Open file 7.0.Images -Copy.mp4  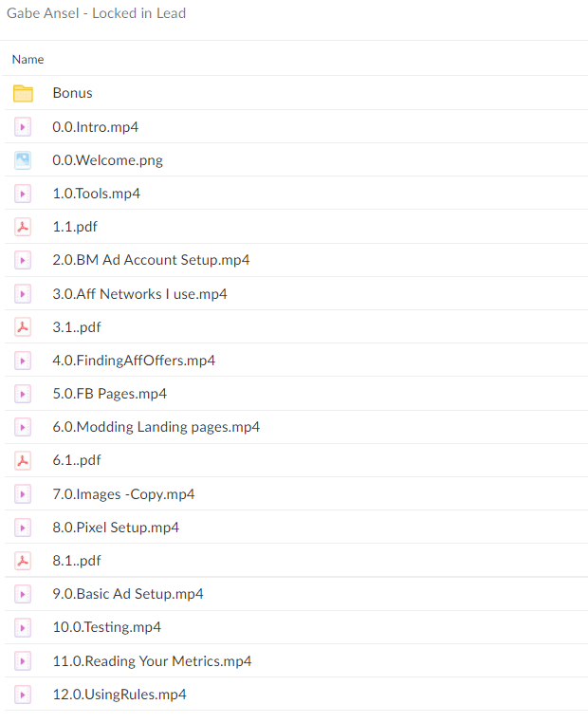tap(123, 494)
